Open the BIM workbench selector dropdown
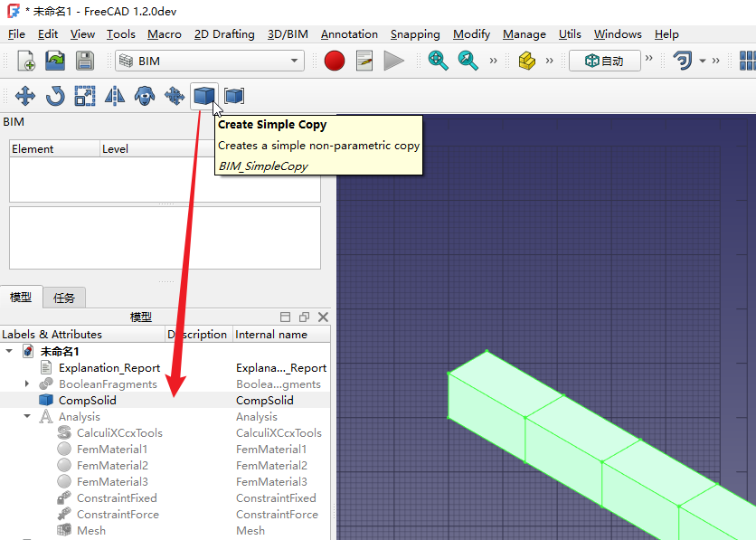This screenshot has width=756, height=540. click(x=209, y=61)
